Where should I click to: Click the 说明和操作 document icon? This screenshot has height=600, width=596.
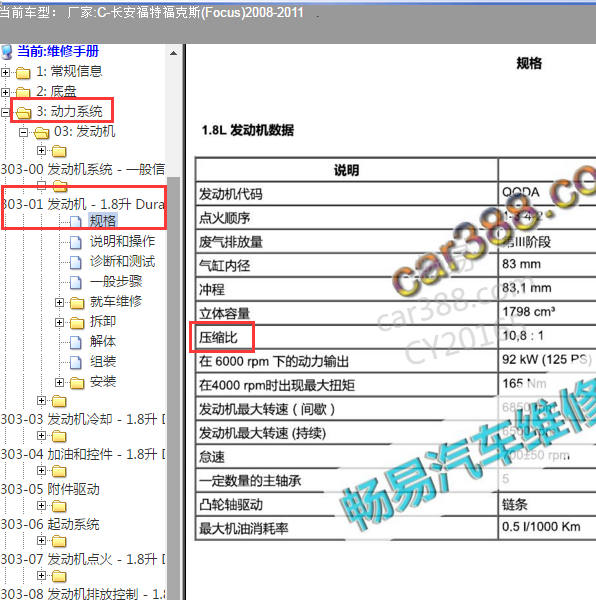(76, 242)
